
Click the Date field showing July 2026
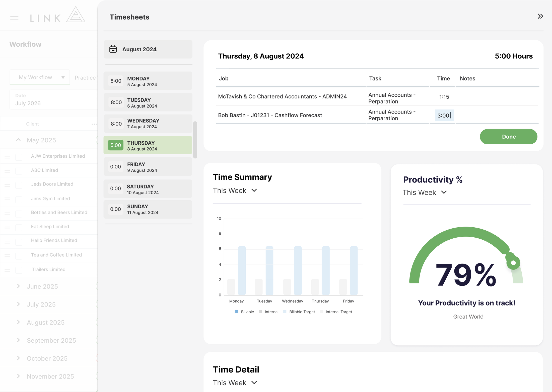pyautogui.click(x=53, y=100)
